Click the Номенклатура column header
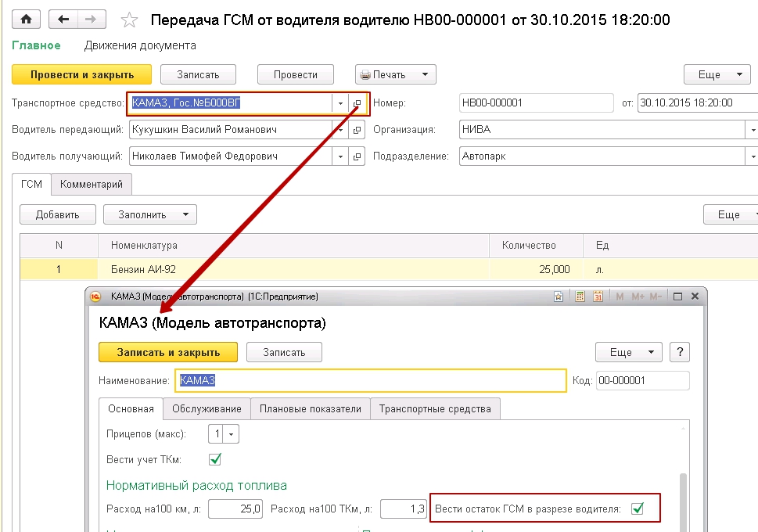 pyautogui.click(x=293, y=245)
